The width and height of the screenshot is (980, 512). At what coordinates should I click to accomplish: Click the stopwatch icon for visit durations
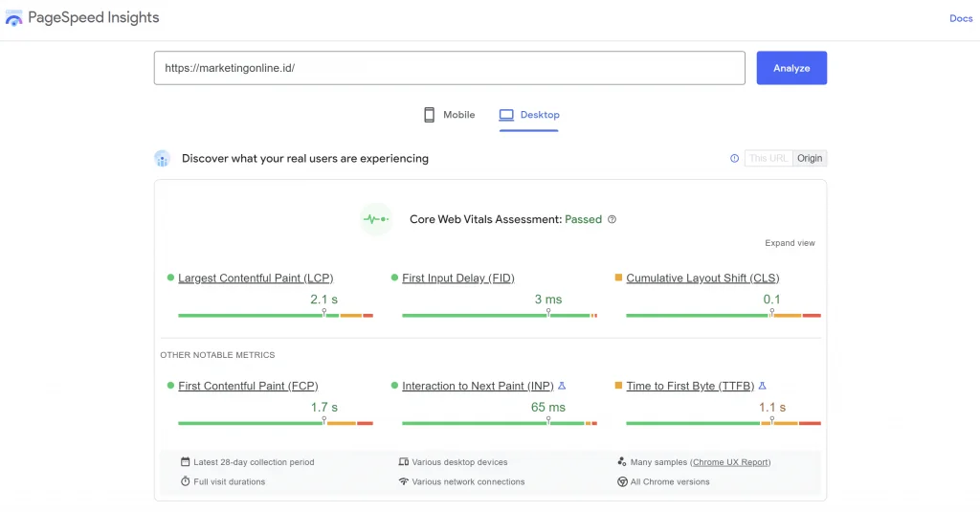[185, 481]
